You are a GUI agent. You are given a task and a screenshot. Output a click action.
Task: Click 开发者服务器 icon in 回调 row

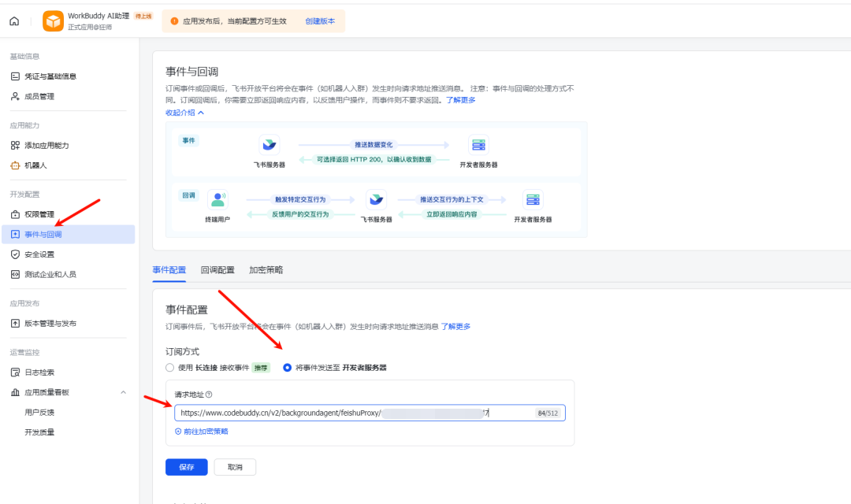(x=533, y=200)
